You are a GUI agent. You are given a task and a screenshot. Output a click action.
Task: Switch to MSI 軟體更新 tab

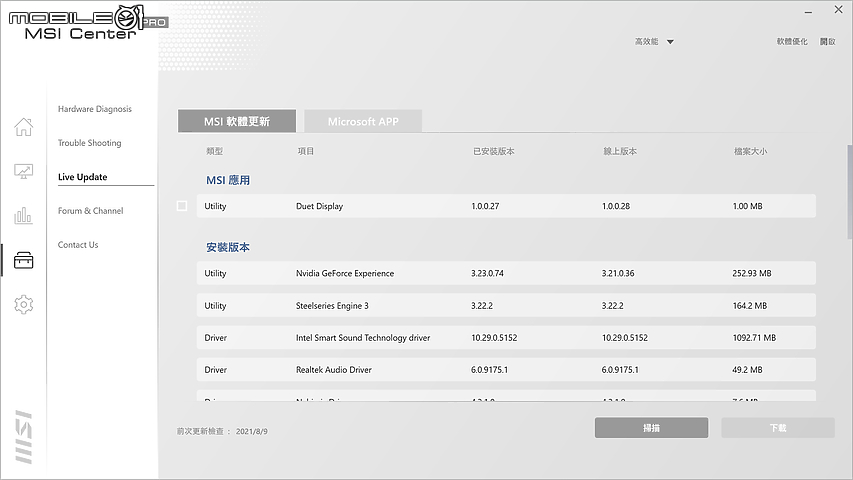pyautogui.click(x=237, y=121)
